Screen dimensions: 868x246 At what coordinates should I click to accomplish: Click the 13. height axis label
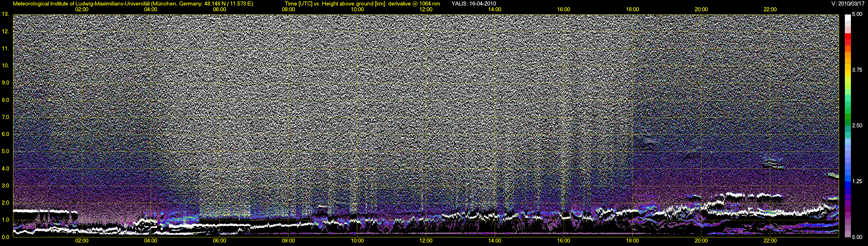(5, 14)
